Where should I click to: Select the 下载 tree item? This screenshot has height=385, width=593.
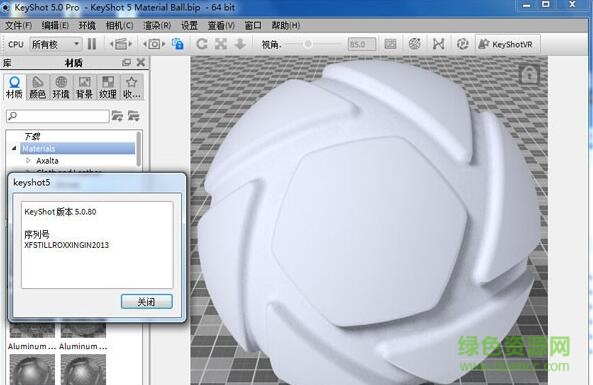point(33,136)
